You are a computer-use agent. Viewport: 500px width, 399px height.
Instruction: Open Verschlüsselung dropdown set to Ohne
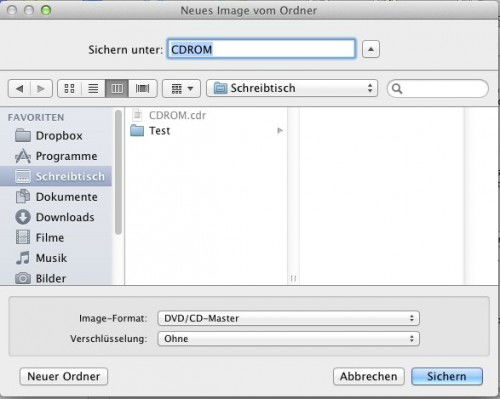click(289, 339)
